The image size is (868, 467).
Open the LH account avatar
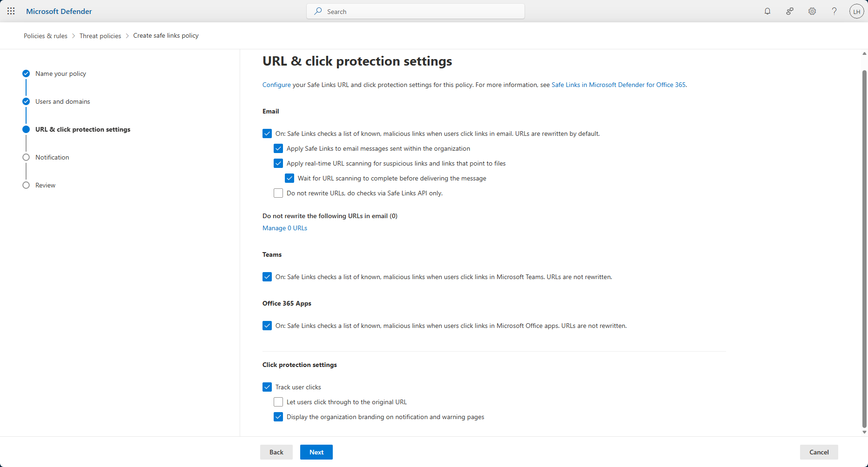click(x=856, y=11)
